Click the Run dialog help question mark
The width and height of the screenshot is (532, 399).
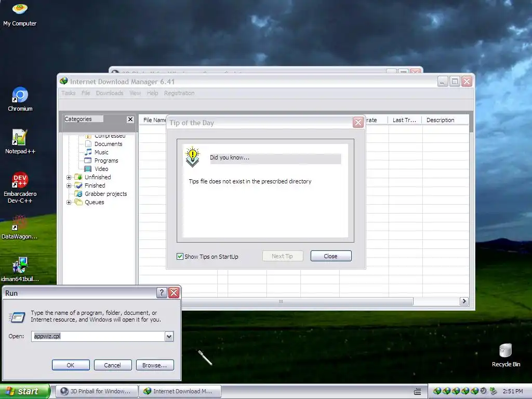(162, 292)
